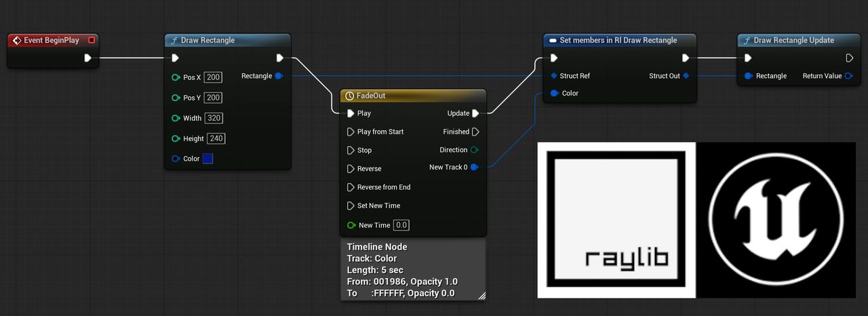Click the Reverse from End input pin
The width and height of the screenshot is (868, 316).
[x=351, y=187]
